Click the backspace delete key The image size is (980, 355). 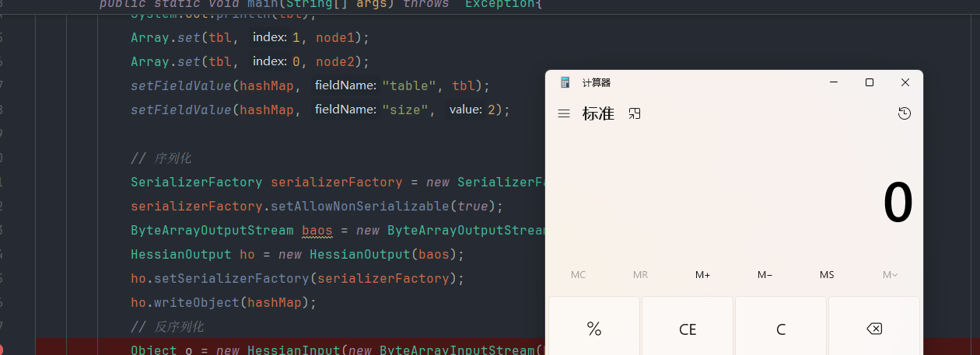coord(874,329)
